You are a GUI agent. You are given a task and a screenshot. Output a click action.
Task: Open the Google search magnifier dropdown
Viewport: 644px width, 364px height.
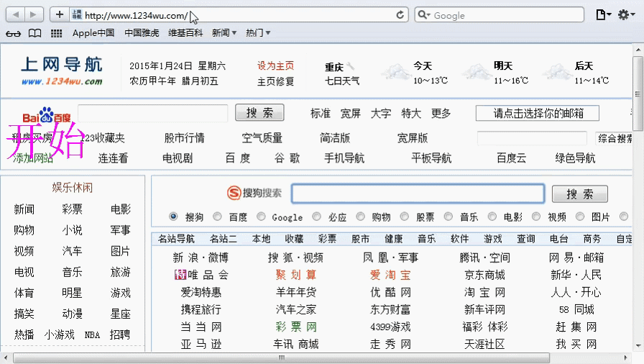point(424,15)
